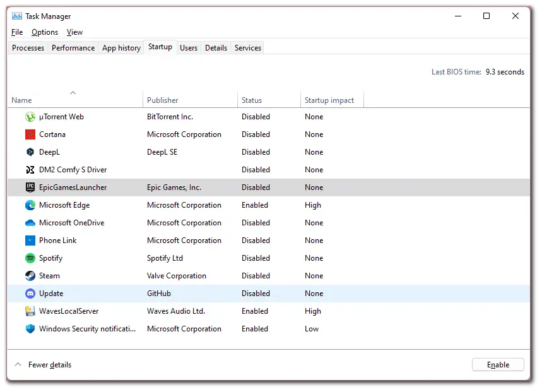Maximize the Task Manager window
This screenshot has height=392, width=542.
(486, 16)
